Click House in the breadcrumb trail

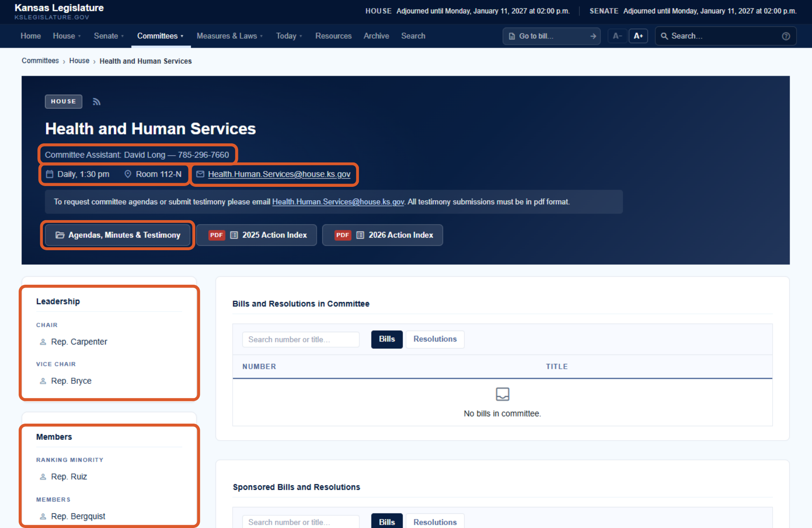(79, 61)
